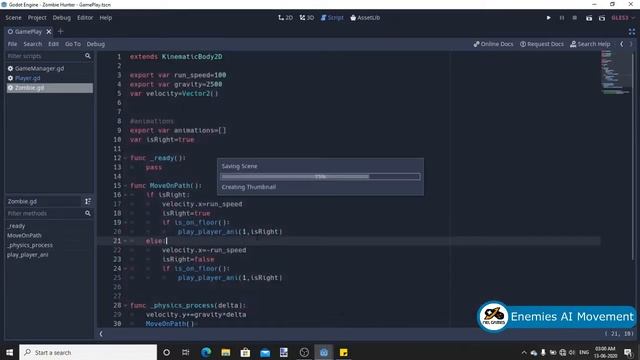The image size is (640, 360).
Task: Open the script editor Debug menu
Action: click(96, 44)
